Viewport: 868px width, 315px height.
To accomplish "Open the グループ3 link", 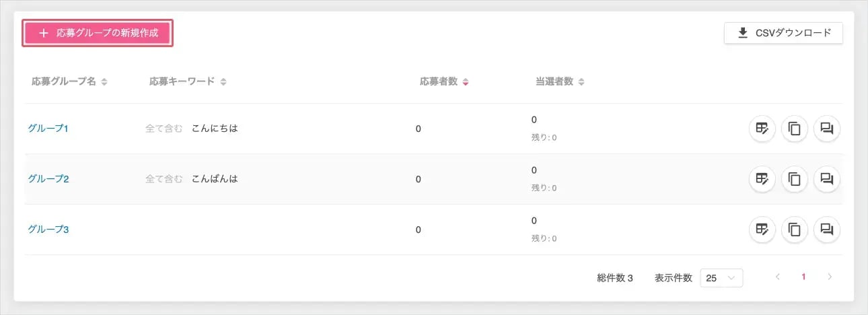I will click(48, 230).
